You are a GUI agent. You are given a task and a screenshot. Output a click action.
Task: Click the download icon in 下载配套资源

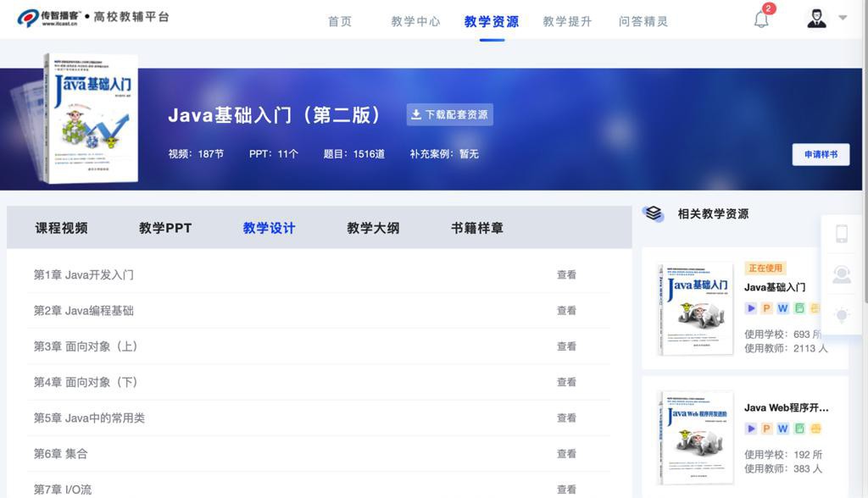click(x=416, y=114)
